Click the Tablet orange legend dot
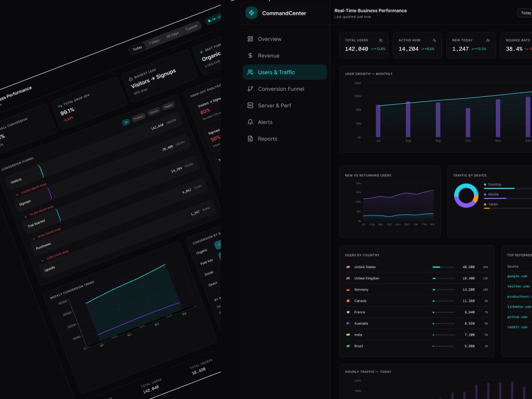The width and height of the screenshot is (532, 399). pos(485,204)
